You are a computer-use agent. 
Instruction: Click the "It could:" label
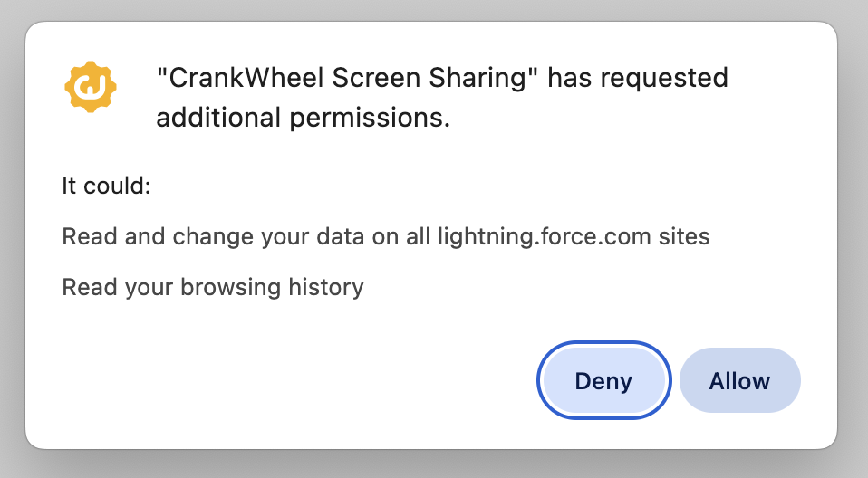[x=106, y=186]
